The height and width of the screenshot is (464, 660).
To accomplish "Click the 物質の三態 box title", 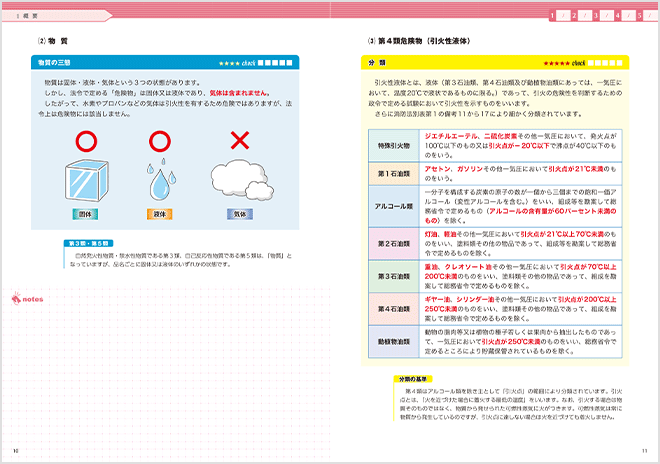I will click(x=54, y=63).
